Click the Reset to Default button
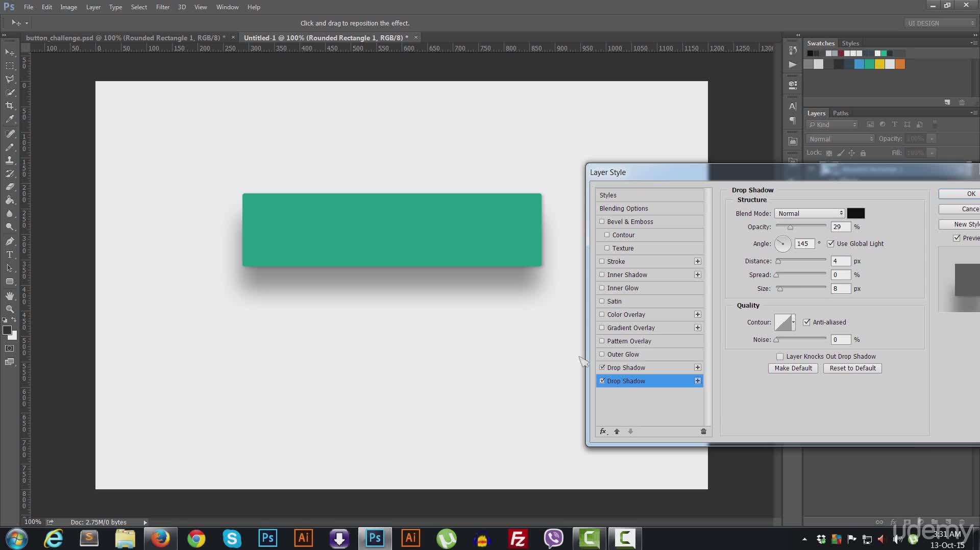The height and width of the screenshot is (550, 980). tap(852, 368)
